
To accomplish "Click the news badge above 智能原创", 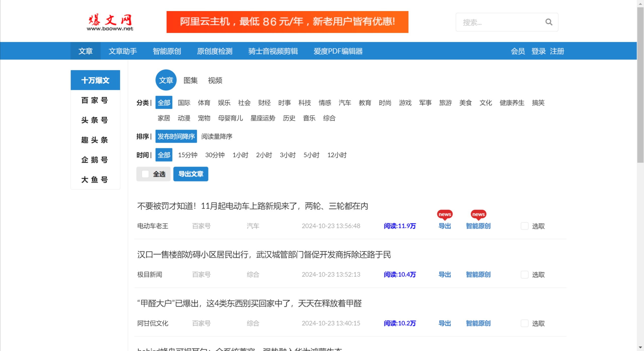I will pos(478,214).
